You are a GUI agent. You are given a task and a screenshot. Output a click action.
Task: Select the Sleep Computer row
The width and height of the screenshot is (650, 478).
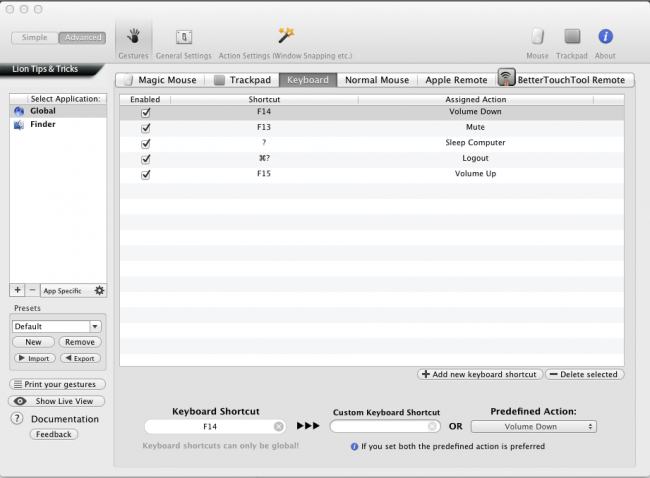(x=372, y=143)
